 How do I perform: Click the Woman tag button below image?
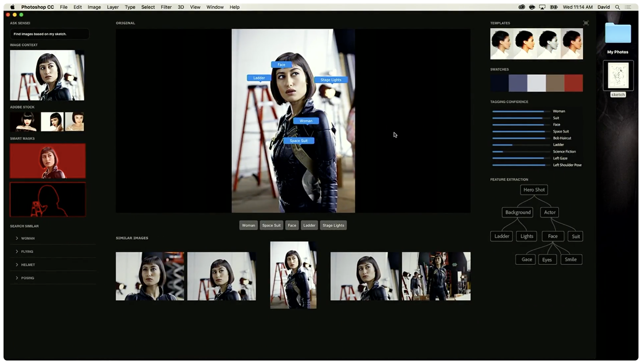tap(248, 225)
